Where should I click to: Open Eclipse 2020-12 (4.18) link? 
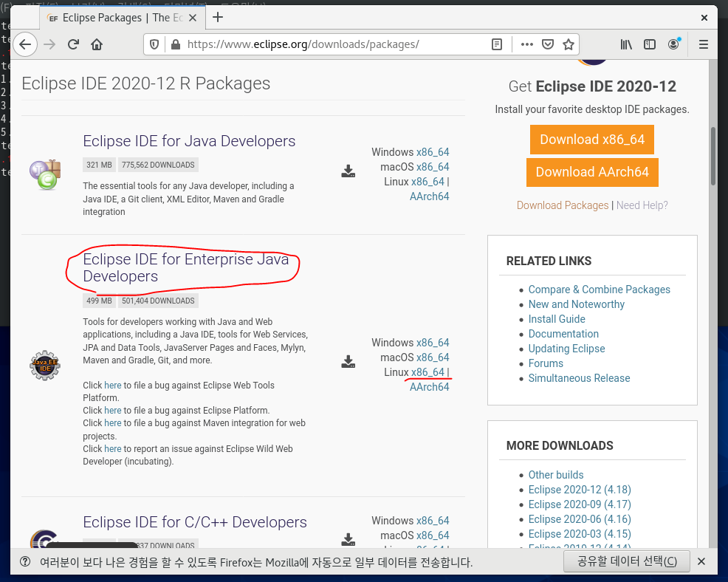580,490
